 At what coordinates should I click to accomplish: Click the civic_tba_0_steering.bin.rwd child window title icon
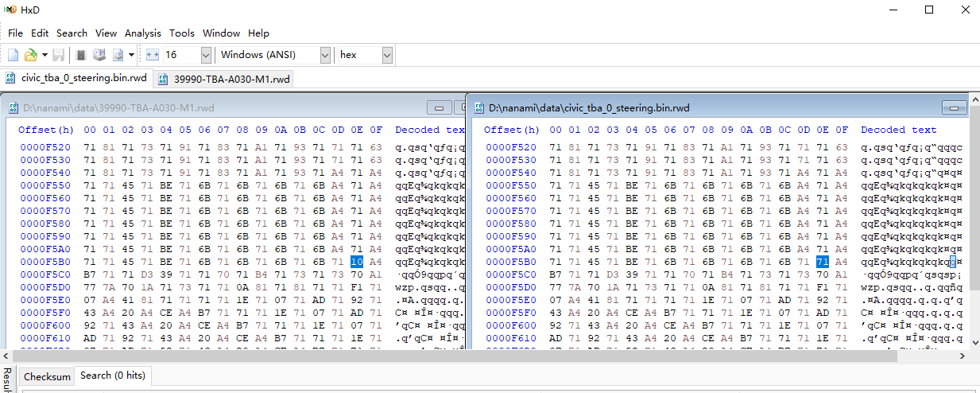(x=478, y=107)
